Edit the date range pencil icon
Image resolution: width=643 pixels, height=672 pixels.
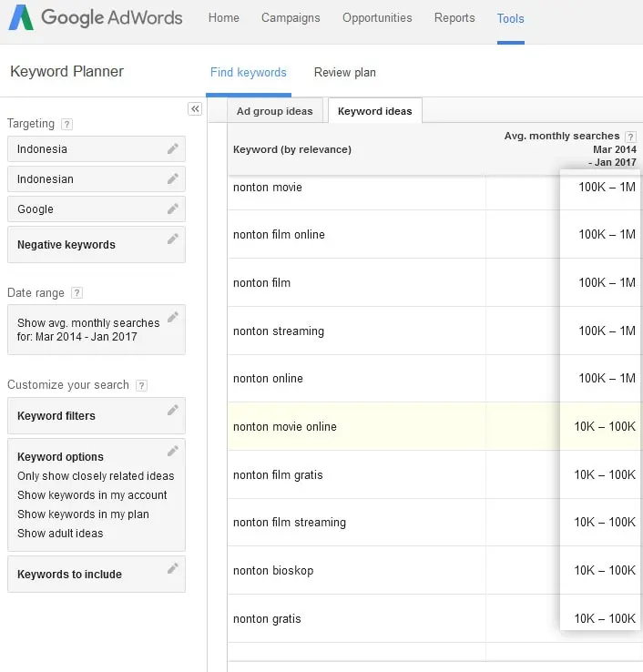[x=172, y=317]
